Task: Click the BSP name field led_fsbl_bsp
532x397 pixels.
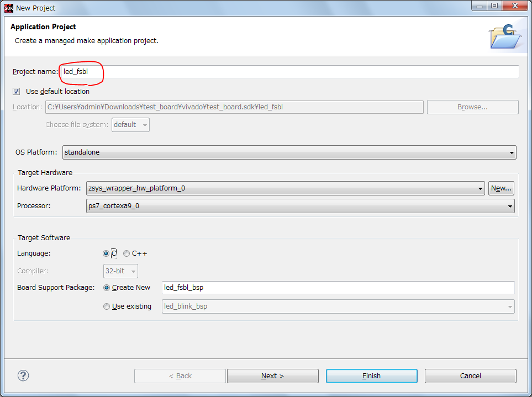Action: click(x=338, y=288)
